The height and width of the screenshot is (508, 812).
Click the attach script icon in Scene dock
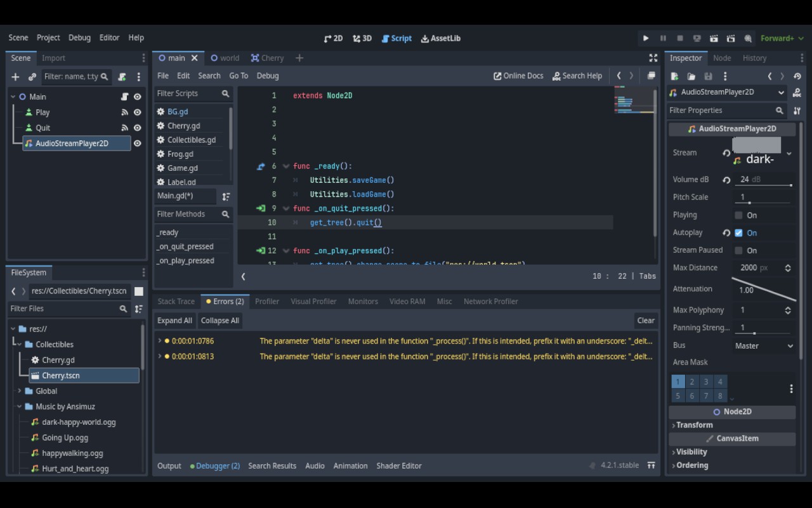(122, 77)
